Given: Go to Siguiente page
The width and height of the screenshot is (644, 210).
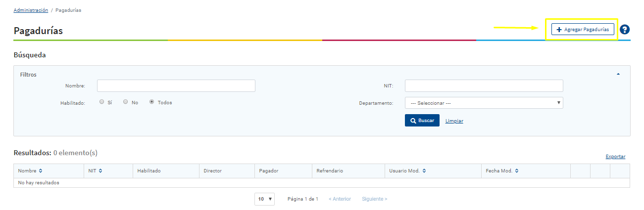Looking at the screenshot, I should pos(374,199).
